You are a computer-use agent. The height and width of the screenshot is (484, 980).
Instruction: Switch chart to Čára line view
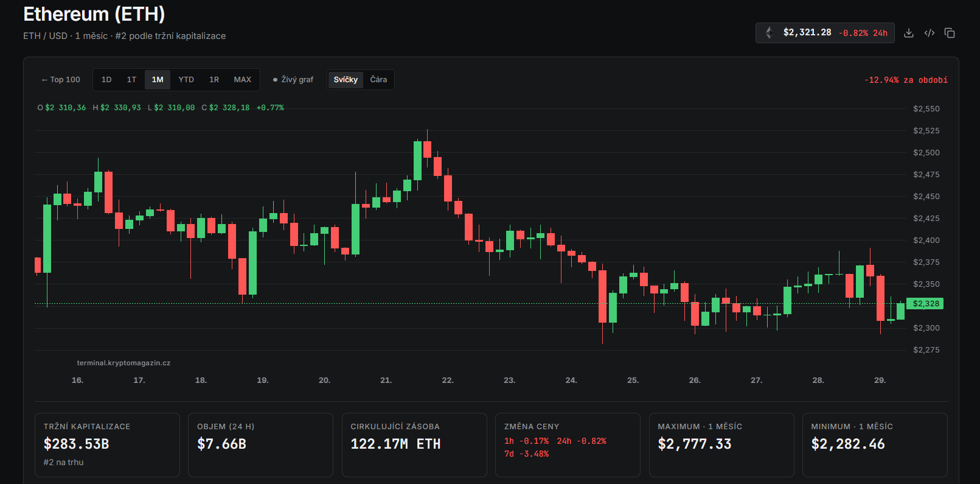tap(378, 80)
